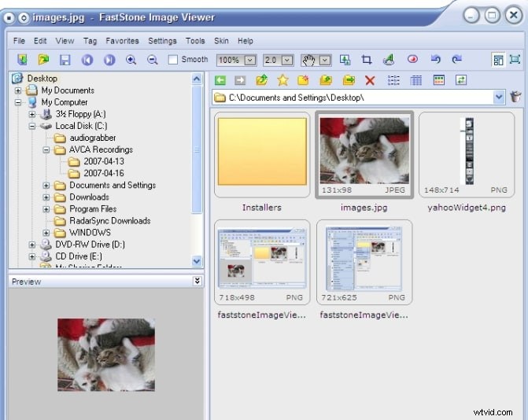Open the Tools menu
This screenshot has height=420, width=528.
[195, 41]
